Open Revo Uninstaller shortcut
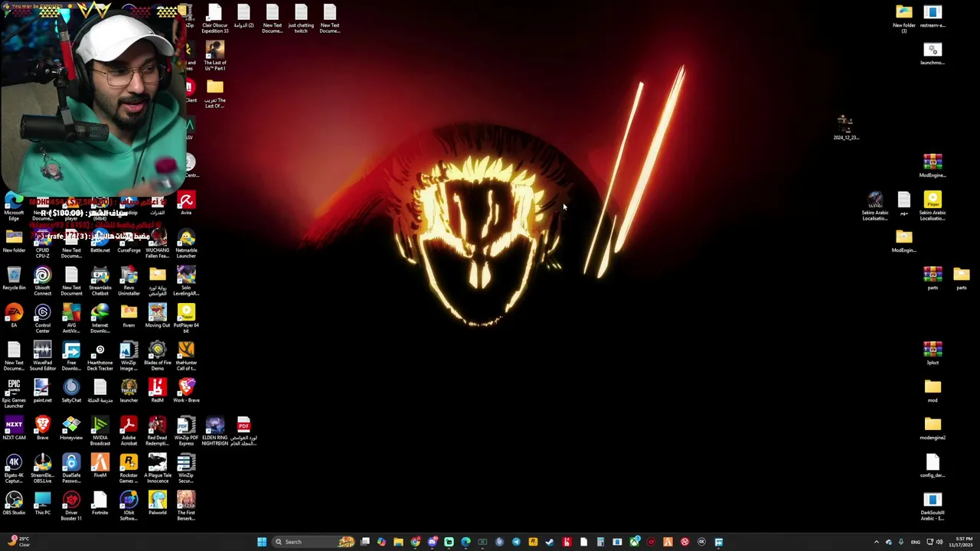This screenshot has width=980, height=551. pos(129,281)
